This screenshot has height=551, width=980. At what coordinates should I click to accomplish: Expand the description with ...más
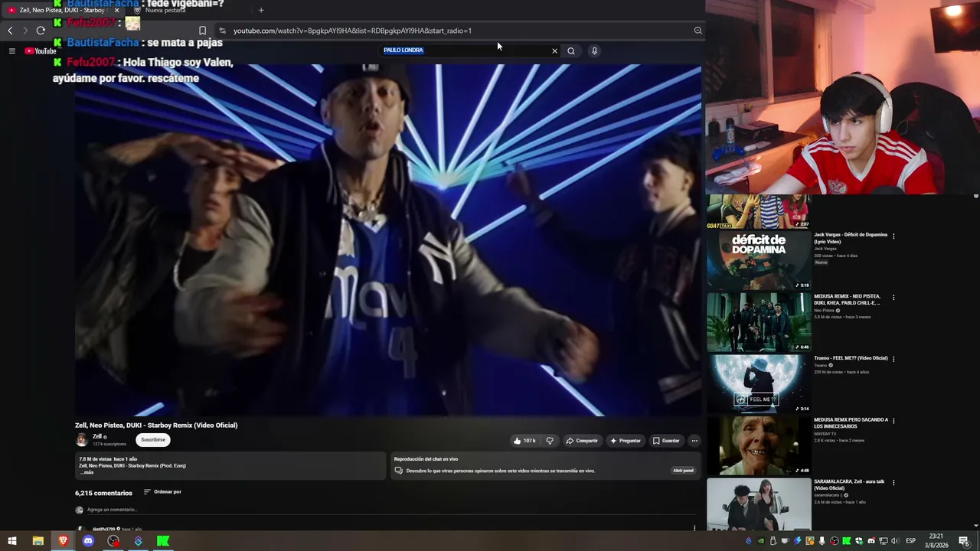click(x=87, y=472)
